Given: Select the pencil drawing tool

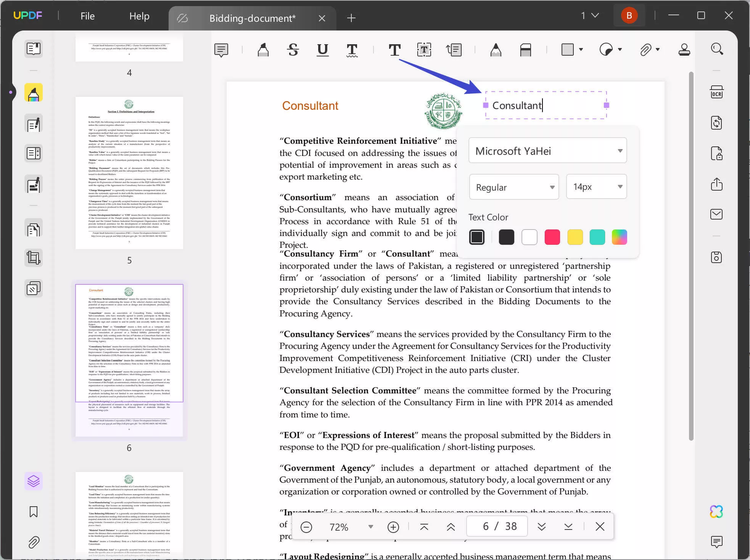Looking at the screenshot, I should (x=496, y=50).
